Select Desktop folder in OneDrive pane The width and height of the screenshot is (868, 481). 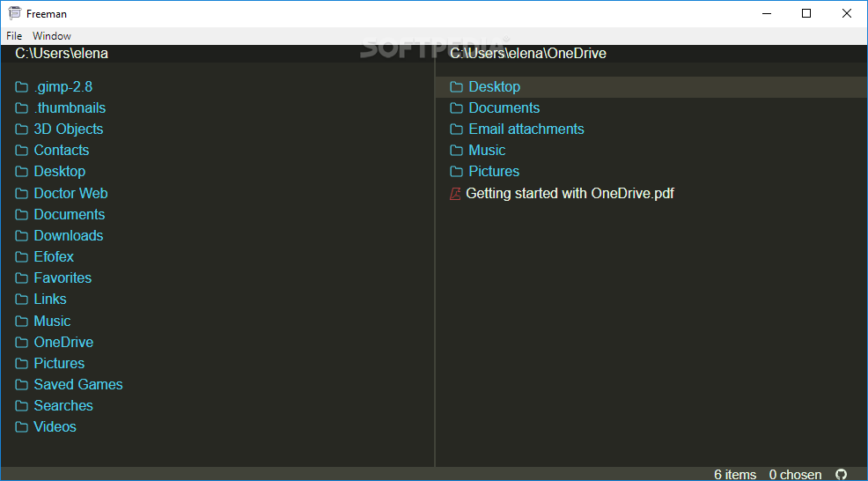coord(495,87)
